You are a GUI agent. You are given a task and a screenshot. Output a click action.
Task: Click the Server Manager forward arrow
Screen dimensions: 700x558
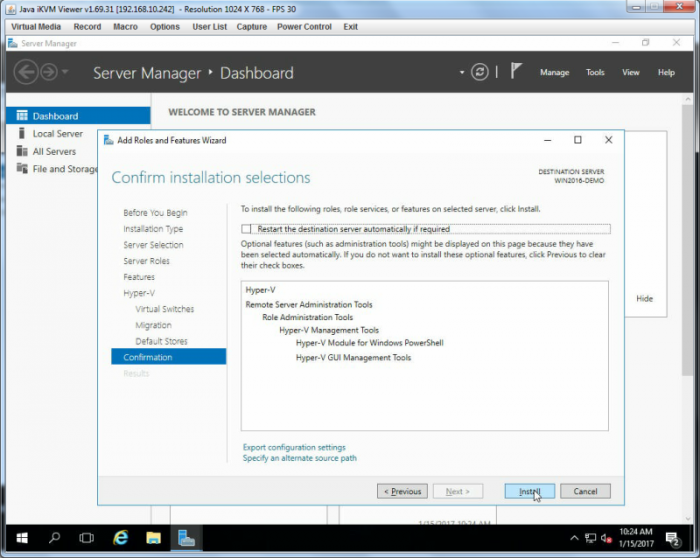49,72
